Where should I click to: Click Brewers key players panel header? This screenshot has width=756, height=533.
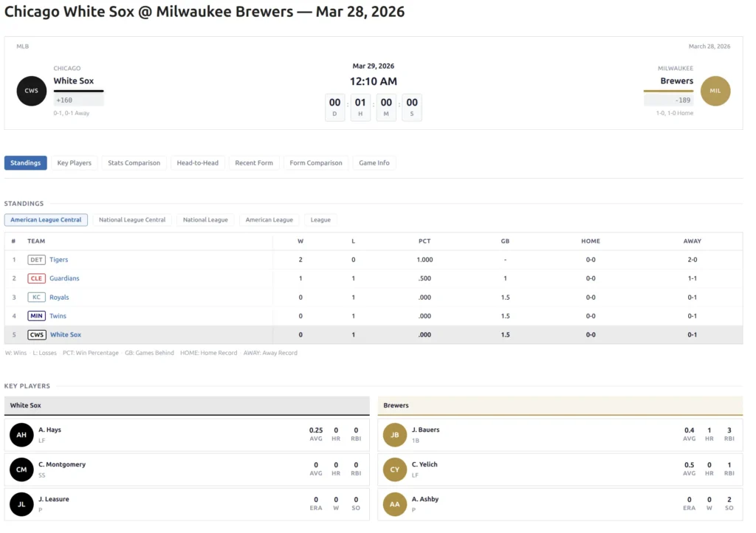[x=560, y=406]
